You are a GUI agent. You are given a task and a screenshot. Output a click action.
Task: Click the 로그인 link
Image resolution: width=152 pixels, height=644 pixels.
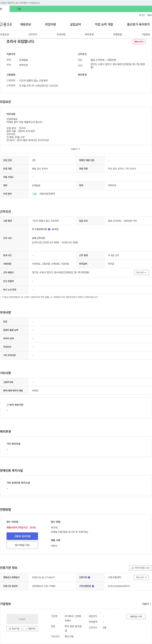(142, 15)
